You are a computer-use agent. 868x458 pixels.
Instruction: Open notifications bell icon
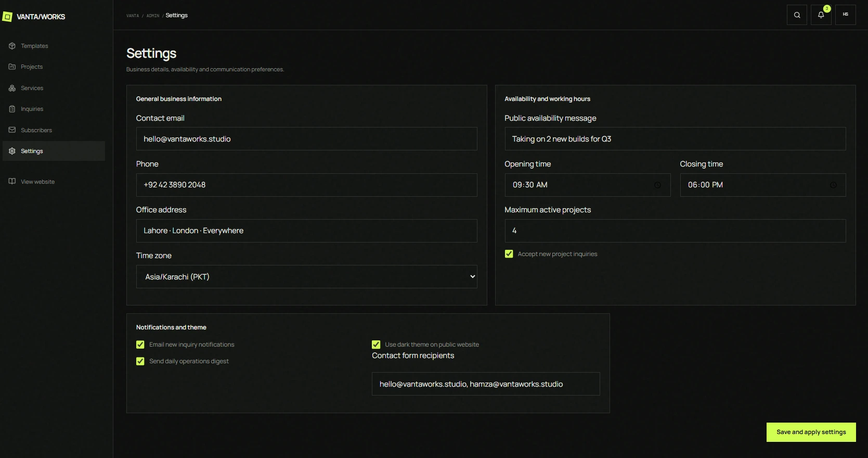point(821,15)
